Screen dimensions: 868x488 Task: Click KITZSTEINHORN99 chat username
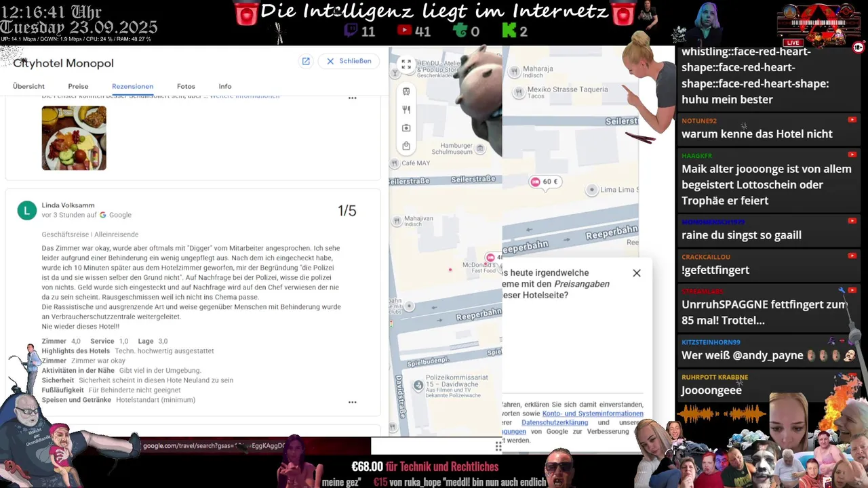click(711, 342)
